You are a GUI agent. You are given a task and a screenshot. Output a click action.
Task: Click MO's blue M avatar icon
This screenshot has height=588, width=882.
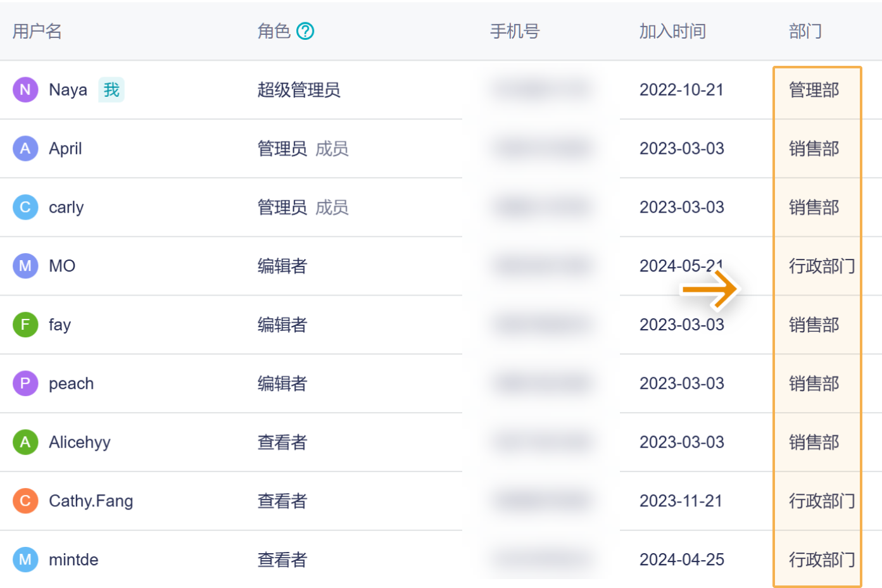pyautogui.click(x=25, y=266)
